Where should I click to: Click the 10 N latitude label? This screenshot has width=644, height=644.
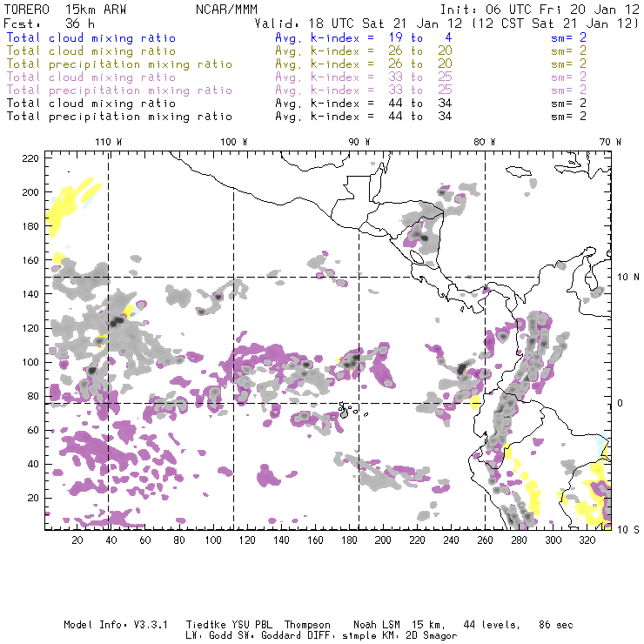point(628,277)
